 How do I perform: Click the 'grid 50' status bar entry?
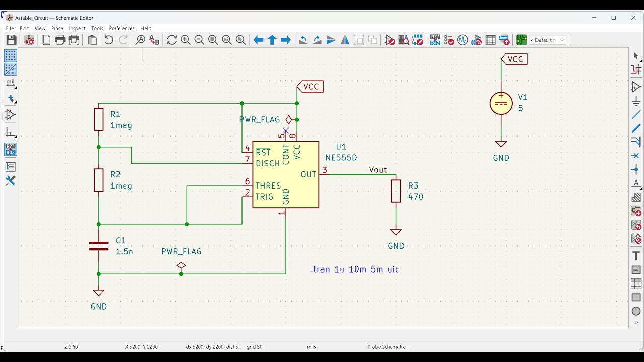pyautogui.click(x=255, y=347)
